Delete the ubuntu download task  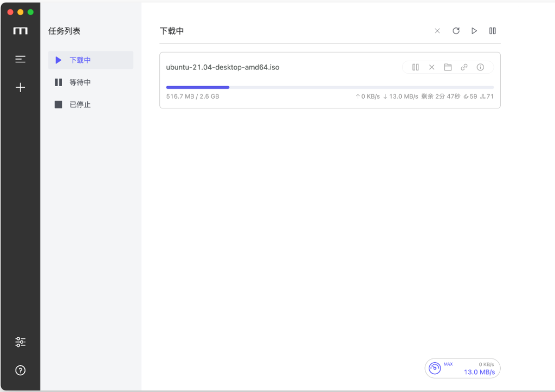tap(431, 67)
